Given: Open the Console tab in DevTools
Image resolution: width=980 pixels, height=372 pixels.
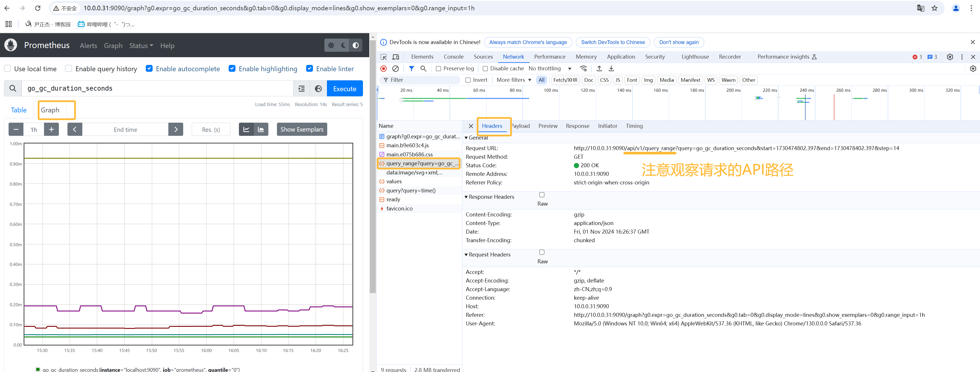Looking at the screenshot, I should click(x=454, y=57).
